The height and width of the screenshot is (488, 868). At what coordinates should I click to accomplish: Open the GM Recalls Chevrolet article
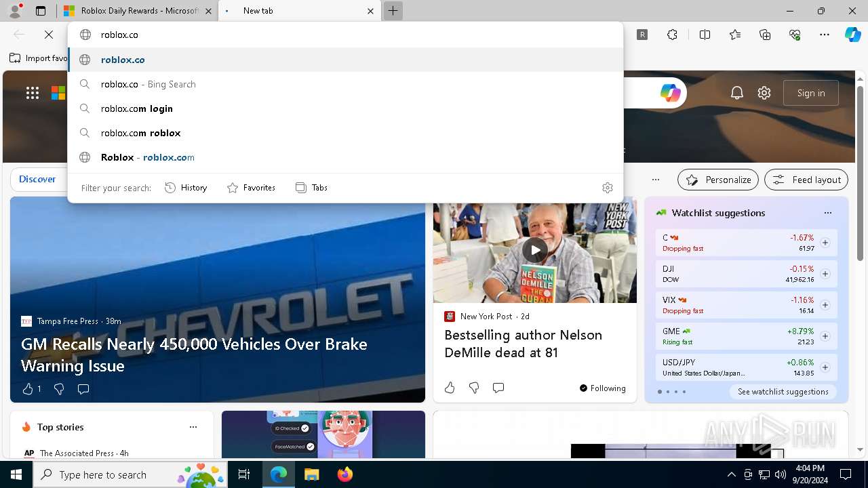coord(194,354)
